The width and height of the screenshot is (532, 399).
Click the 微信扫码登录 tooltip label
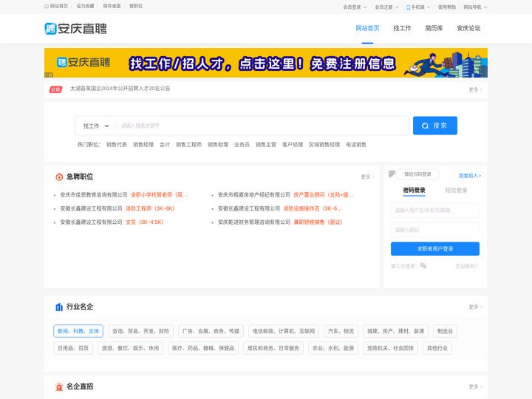(x=417, y=174)
